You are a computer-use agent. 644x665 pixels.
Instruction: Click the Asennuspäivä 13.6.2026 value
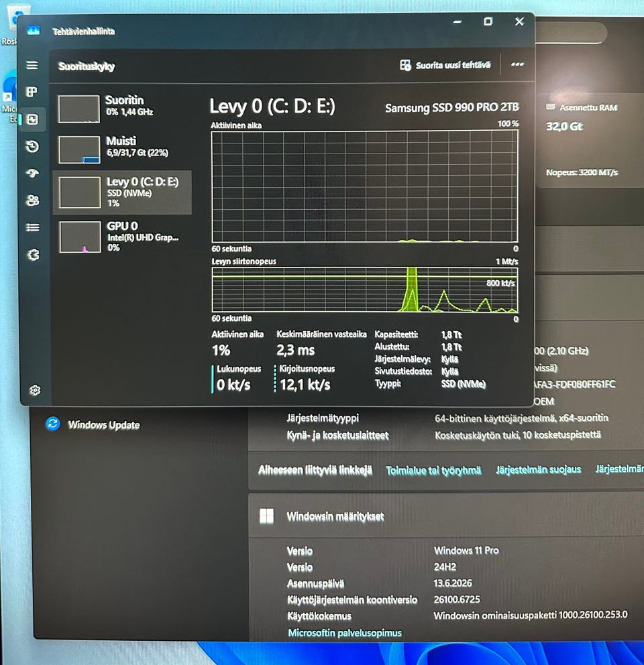453,583
